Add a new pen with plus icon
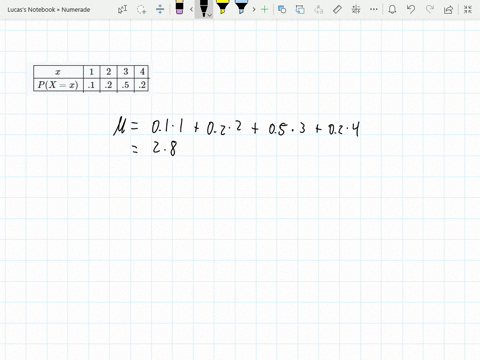The image size is (480, 360). click(264, 9)
